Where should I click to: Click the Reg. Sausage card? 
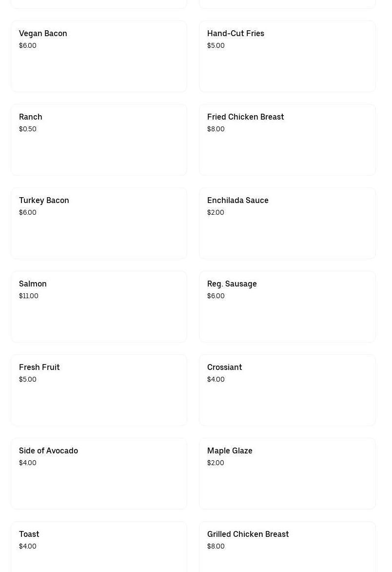[x=287, y=306]
